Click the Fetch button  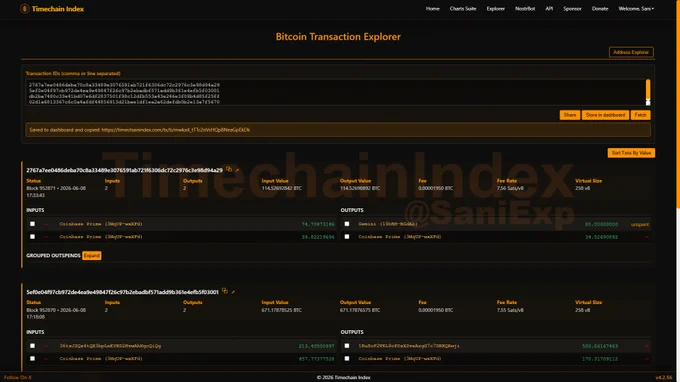point(641,115)
